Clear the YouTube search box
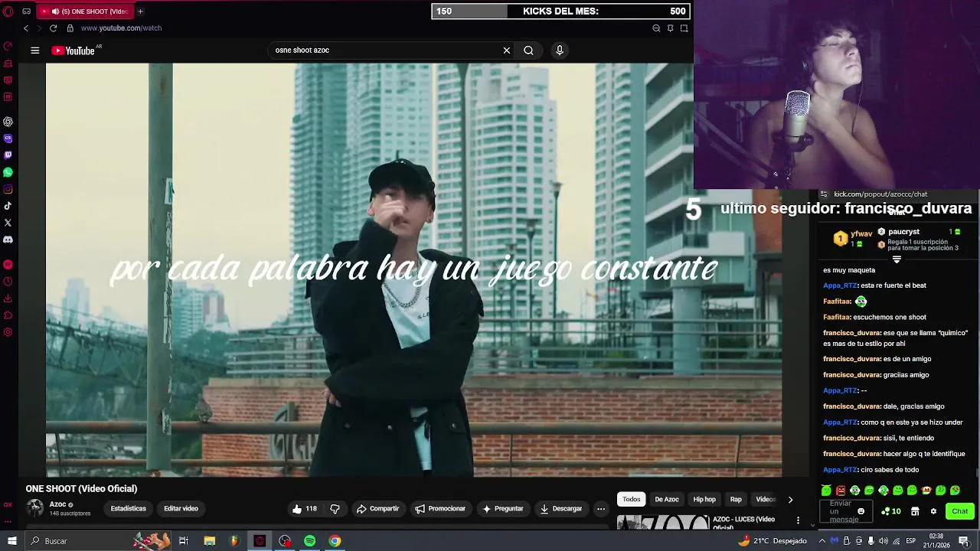 pyautogui.click(x=506, y=51)
